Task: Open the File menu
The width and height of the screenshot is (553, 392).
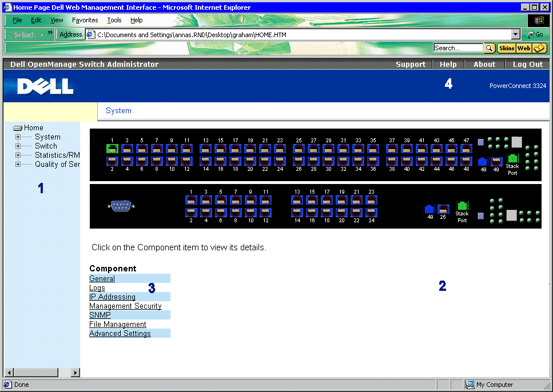Action: (17, 20)
